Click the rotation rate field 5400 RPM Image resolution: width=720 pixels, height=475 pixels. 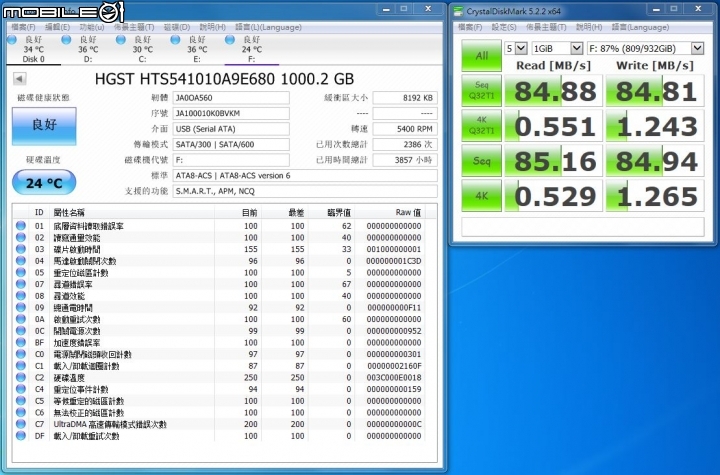[x=405, y=129]
